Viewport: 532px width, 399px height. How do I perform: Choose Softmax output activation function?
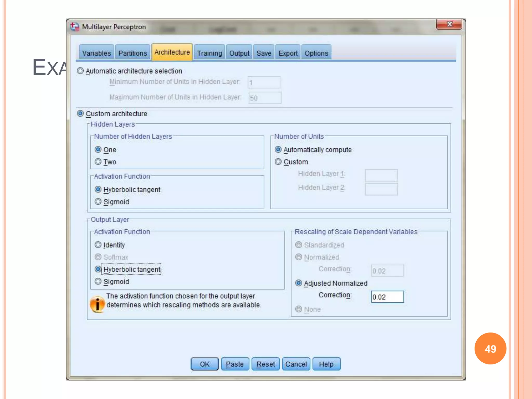tap(98, 257)
